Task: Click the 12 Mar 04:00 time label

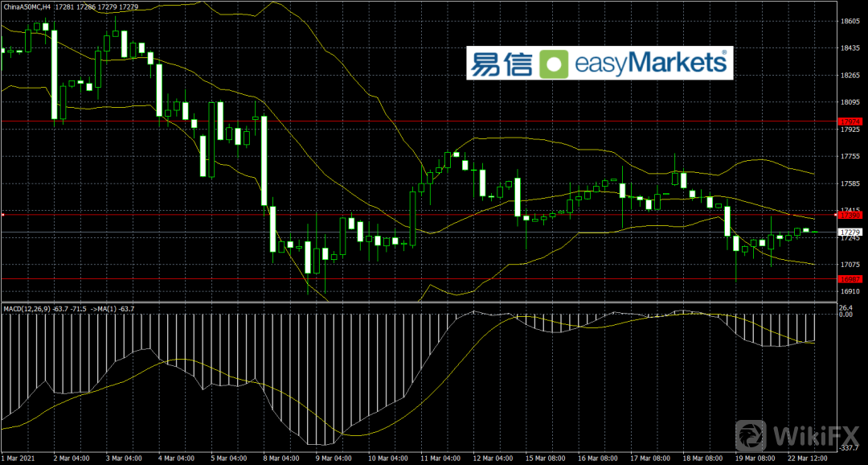Action: (495, 459)
